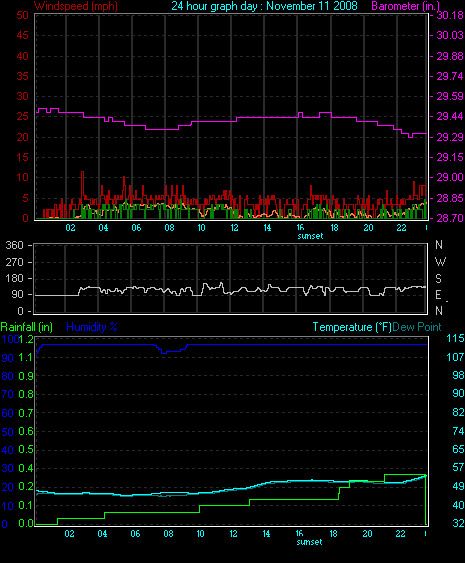Select red windspeed axis value "35"
This screenshot has height=563, width=465.
click(x=23, y=76)
